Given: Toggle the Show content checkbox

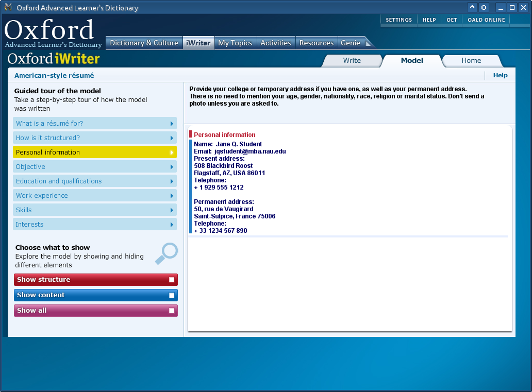Looking at the screenshot, I should point(172,295).
